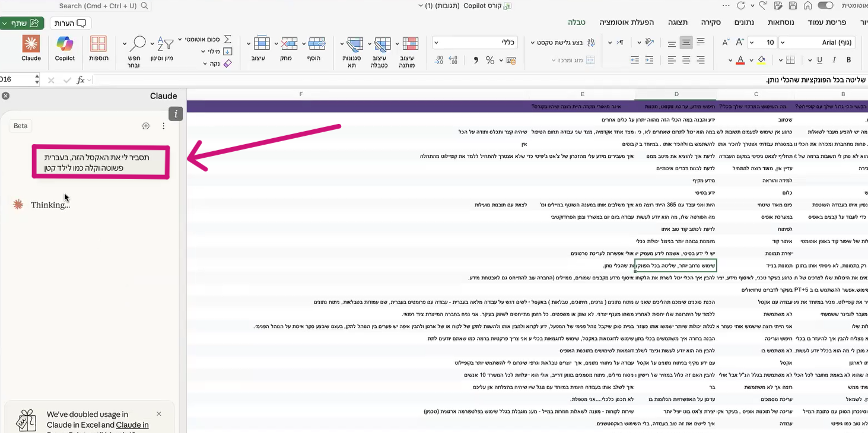
Task: Toggle italic formatting
Action: pos(834,60)
